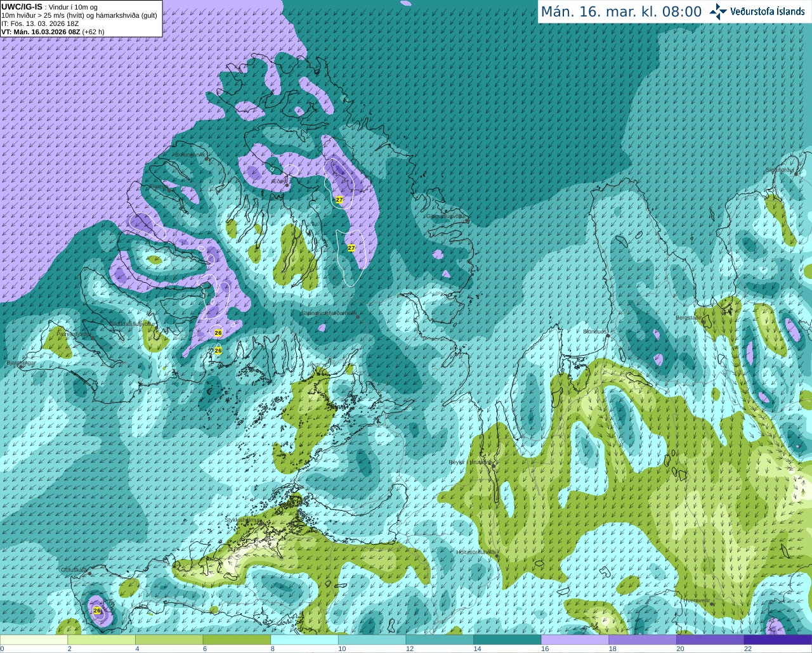
Task: Select the 0–2 m/s pale yellow legend swatch
Action: point(34,640)
